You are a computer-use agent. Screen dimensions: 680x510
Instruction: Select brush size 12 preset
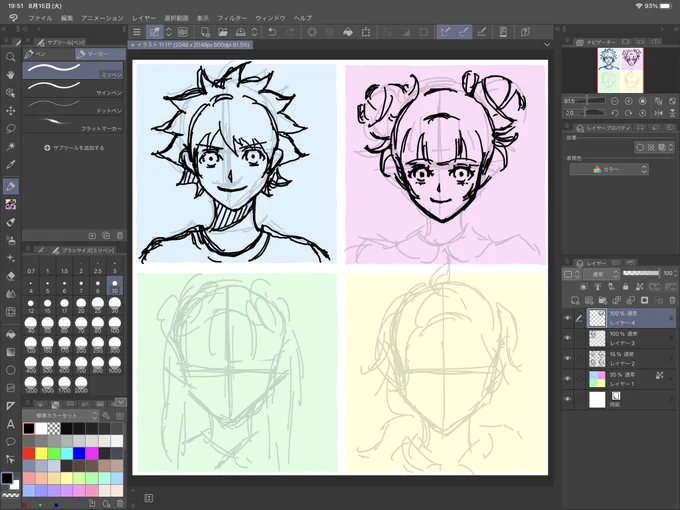(x=31, y=305)
